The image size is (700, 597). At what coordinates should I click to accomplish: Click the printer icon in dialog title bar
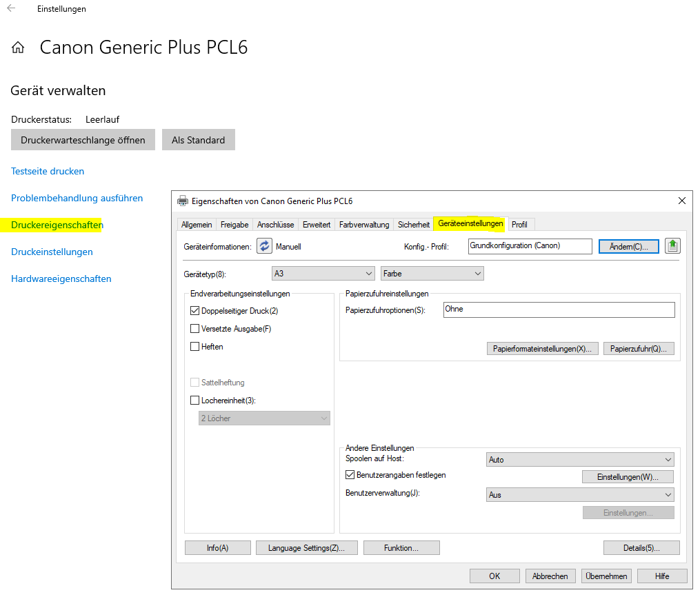(183, 201)
